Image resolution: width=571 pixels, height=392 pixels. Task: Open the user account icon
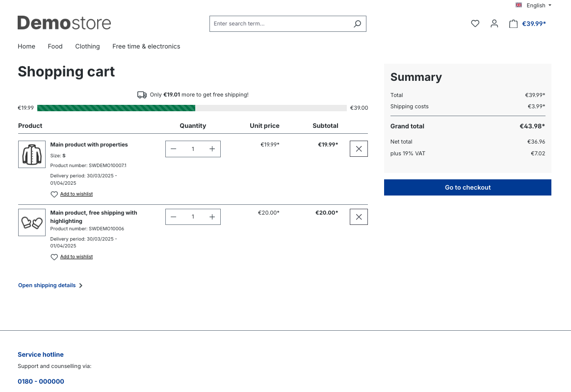[494, 24]
